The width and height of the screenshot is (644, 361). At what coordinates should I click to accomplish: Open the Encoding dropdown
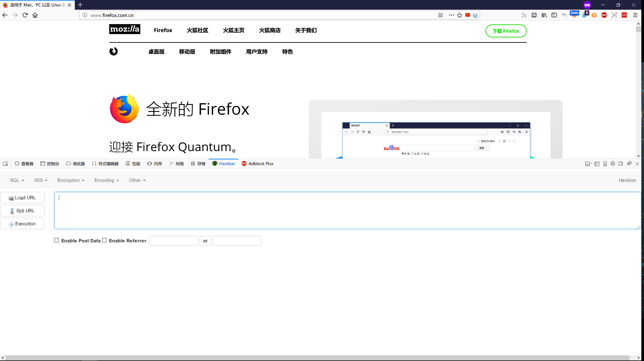click(x=106, y=180)
